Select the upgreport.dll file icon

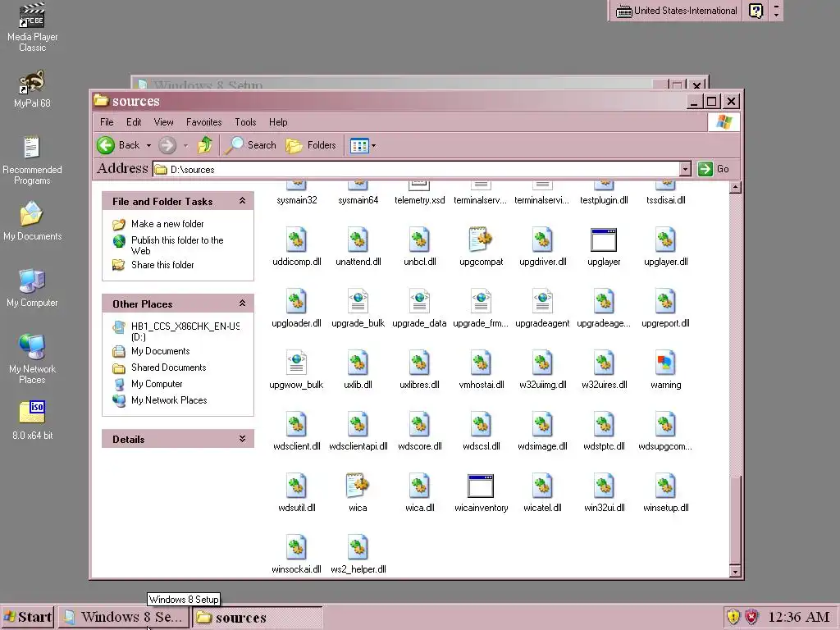coord(665,301)
